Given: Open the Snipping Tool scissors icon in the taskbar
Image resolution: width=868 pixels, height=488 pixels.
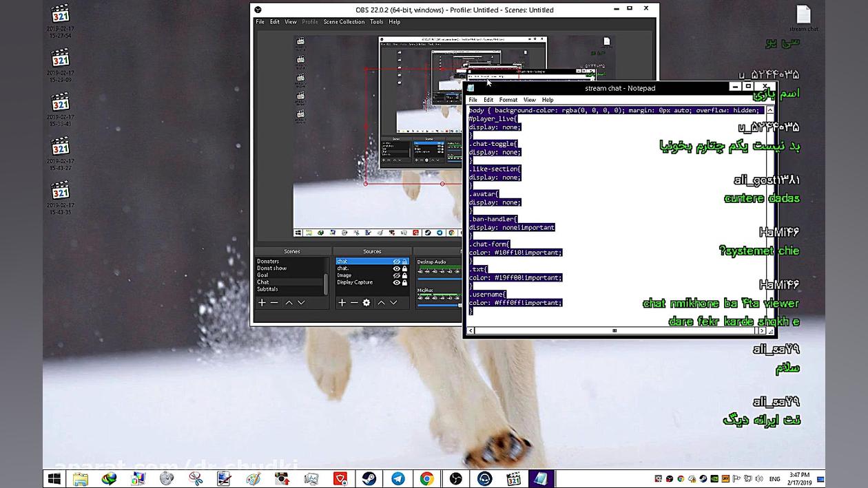Looking at the screenshot, I should point(196,478).
